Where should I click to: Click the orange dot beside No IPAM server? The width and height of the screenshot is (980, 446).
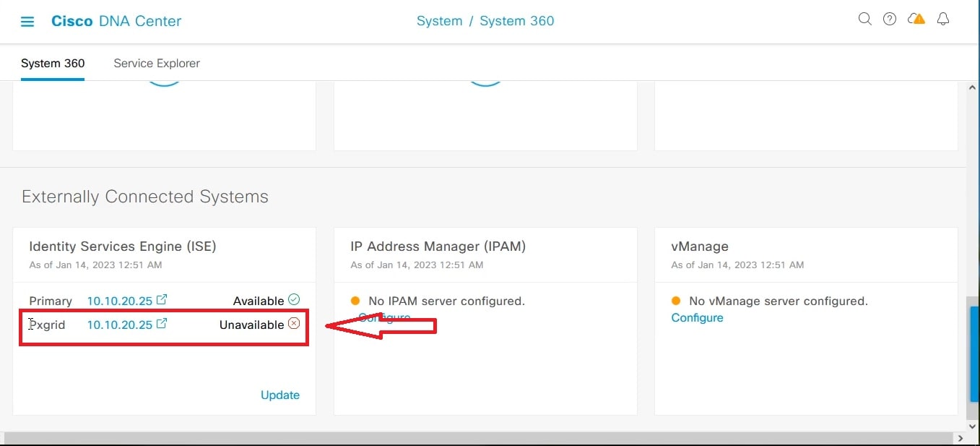[355, 301]
